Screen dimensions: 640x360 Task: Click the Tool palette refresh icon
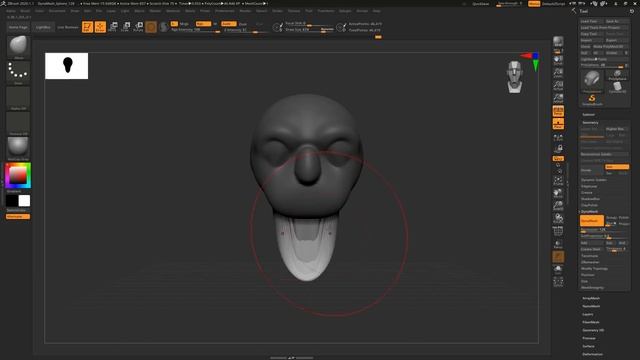click(x=631, y=11)
